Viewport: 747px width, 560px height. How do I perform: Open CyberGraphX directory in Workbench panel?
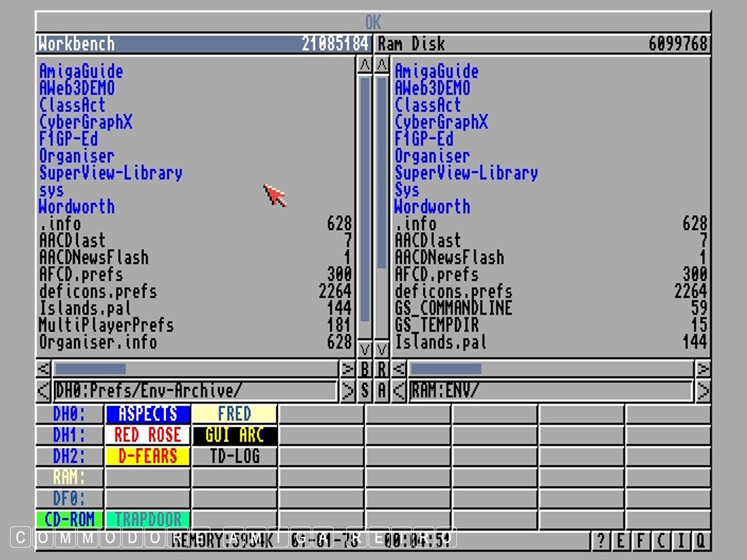click(86, 122)
